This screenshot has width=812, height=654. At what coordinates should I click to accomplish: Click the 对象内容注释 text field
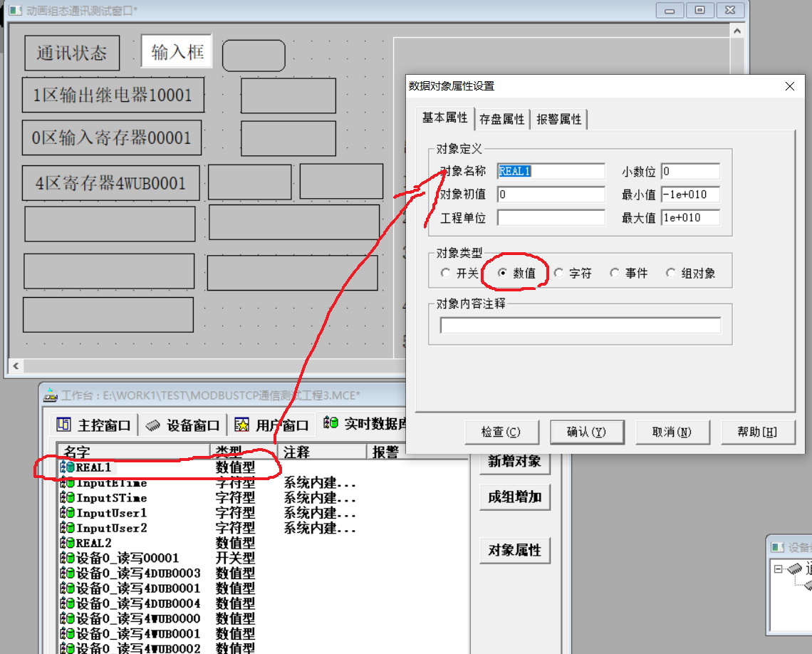tap(581, 326)
